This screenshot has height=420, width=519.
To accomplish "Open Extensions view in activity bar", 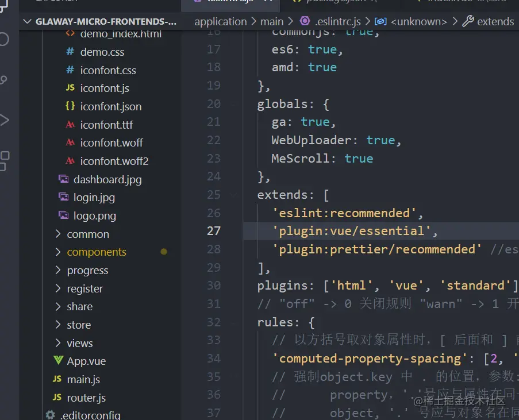I will point(4,161).
